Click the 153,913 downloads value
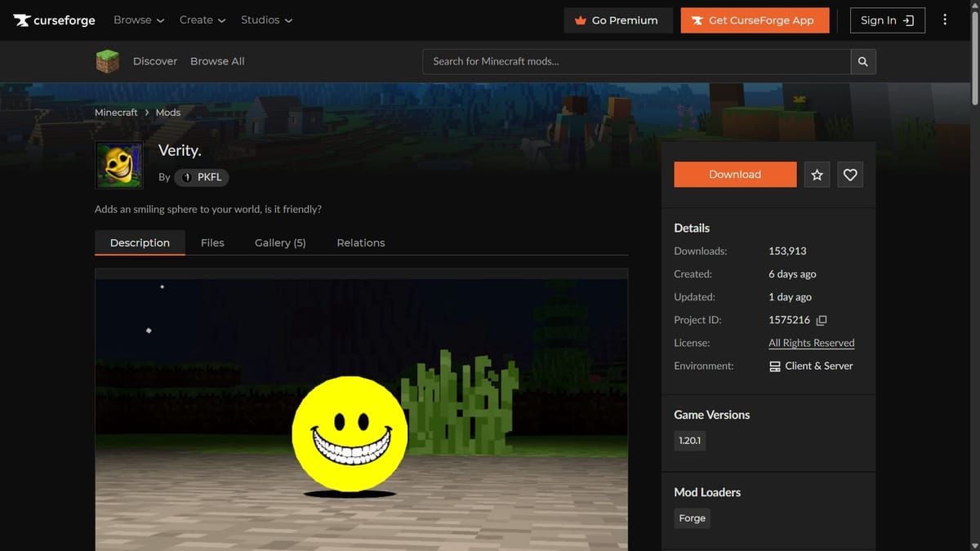 [x=787, y=251]
